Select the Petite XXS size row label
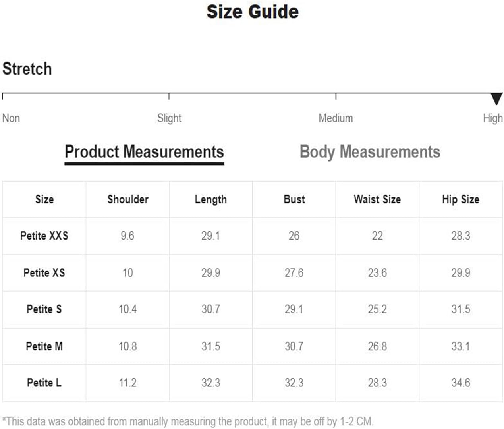This screenshot has height=429, width=504. point(44,236)
